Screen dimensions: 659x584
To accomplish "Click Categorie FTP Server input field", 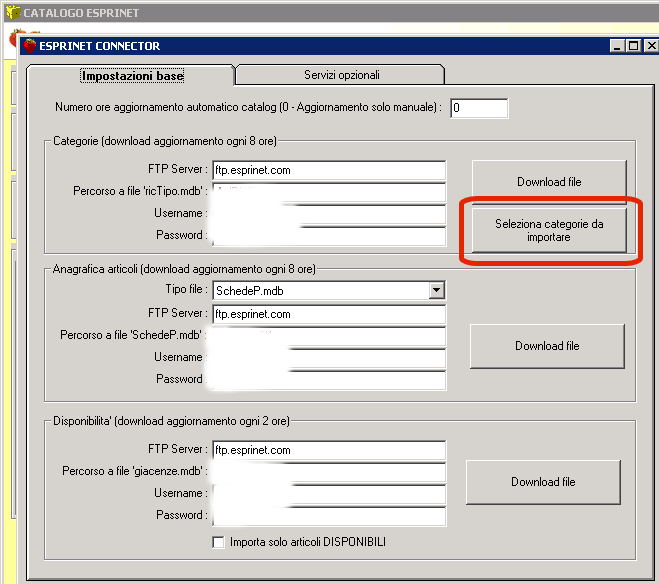I will click(x=329, y=170).
